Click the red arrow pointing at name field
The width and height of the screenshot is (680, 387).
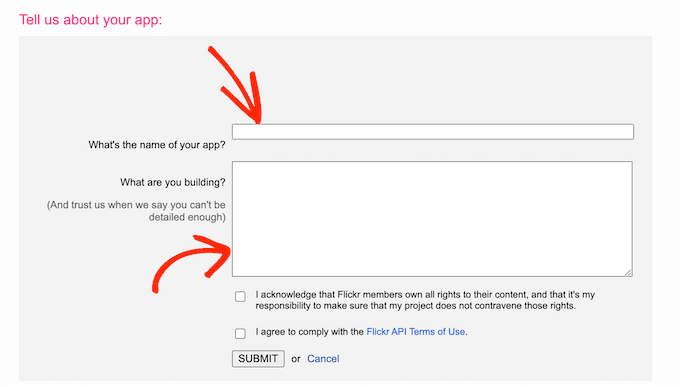pos(238,87)
